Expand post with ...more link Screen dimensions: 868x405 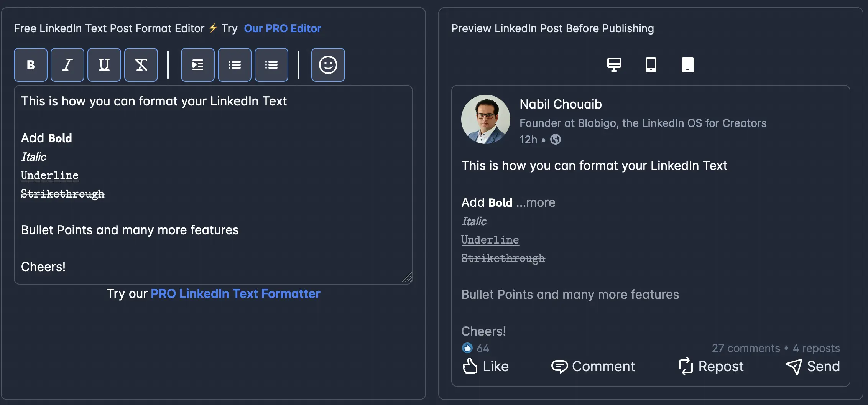pos(536,202)
